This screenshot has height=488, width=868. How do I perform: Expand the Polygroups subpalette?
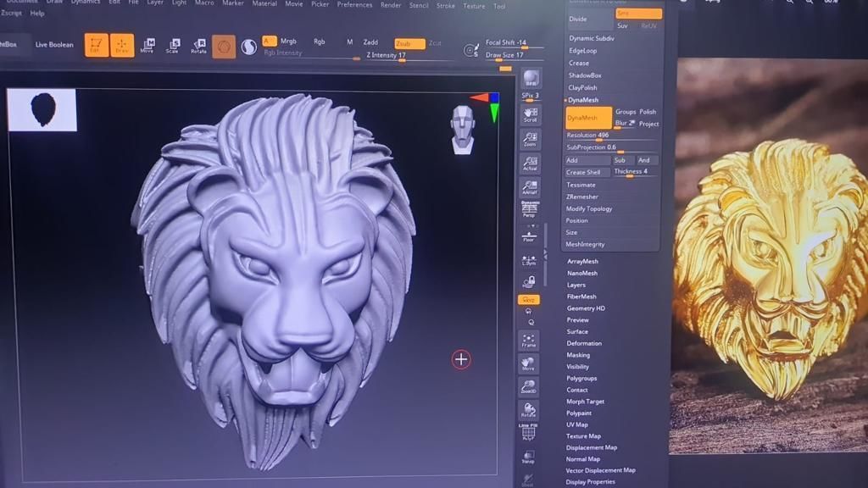pos(581,379)
